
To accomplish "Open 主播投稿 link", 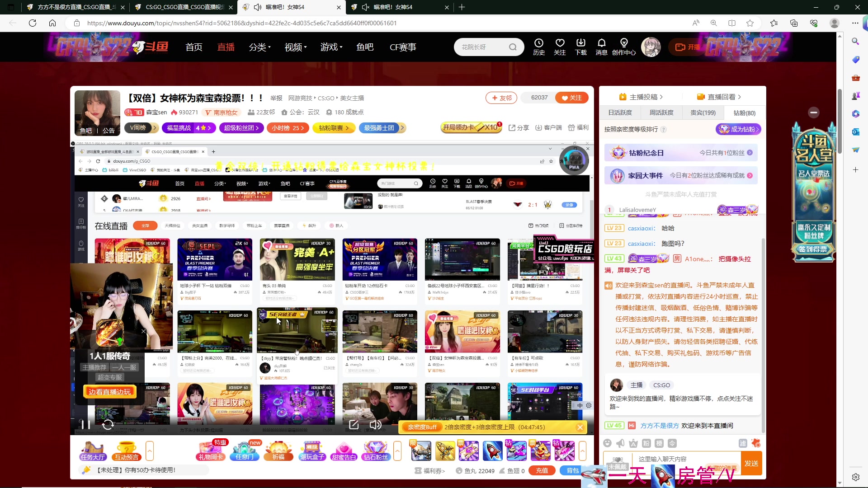I will point(642,97).
